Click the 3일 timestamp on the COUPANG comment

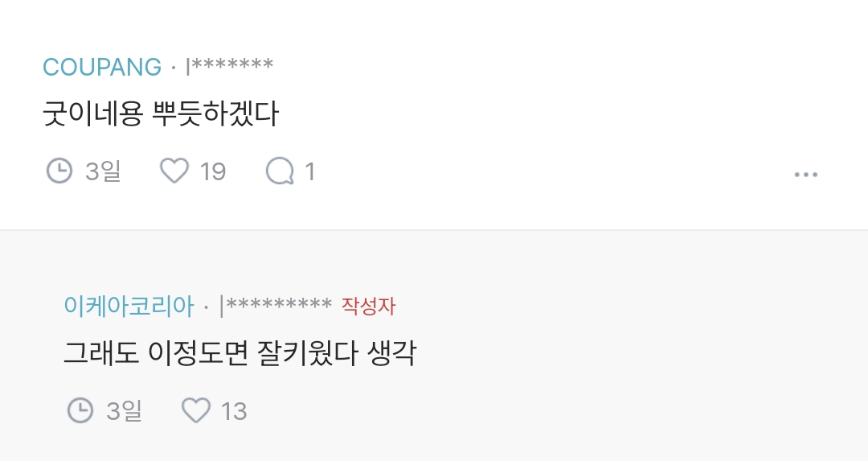click(103, 171)
